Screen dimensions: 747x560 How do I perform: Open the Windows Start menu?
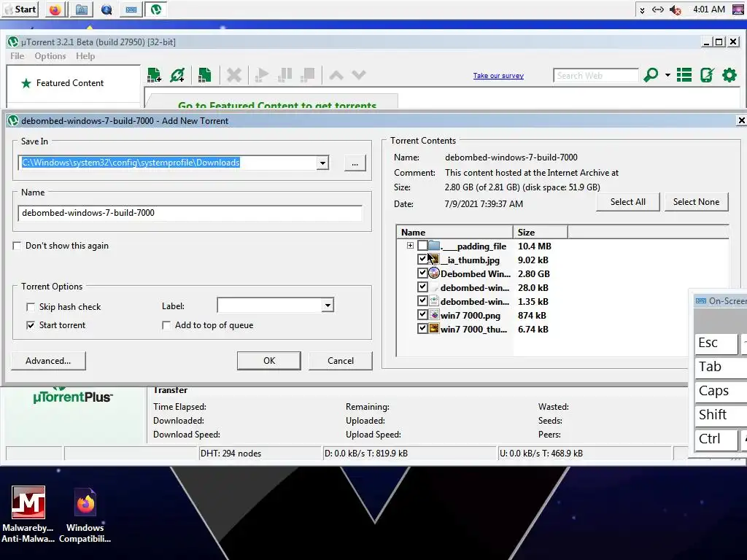click(20, 9)
